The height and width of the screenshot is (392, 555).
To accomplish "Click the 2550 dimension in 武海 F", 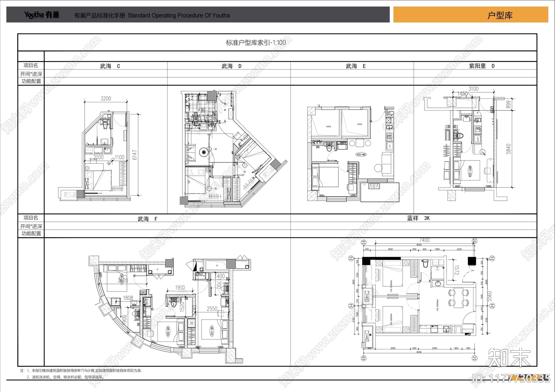I will pyautogui.click(x=212, y=309).
